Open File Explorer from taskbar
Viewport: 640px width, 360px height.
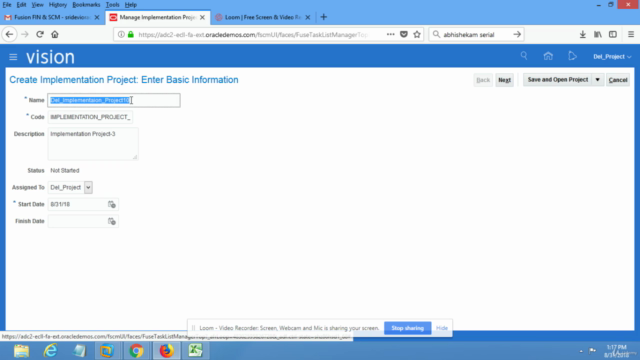(21, 351)
